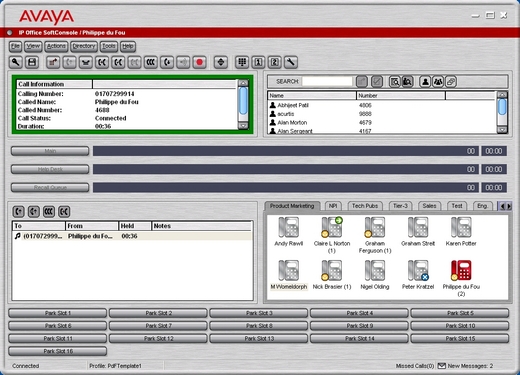Open preferences with the wrench icon
Screen dimensions: 520x375
click(291, 62)
